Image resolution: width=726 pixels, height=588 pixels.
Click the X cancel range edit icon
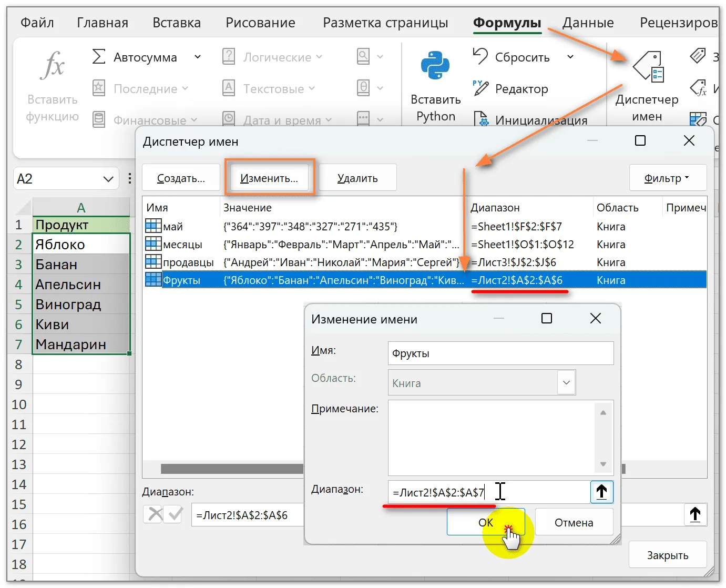(x=154, y=514)
